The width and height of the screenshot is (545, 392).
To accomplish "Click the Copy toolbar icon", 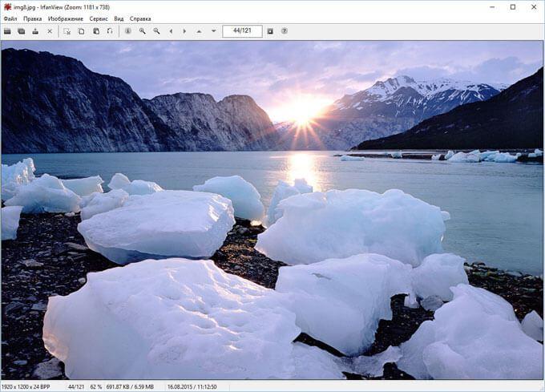I will (x=81, y=31).
